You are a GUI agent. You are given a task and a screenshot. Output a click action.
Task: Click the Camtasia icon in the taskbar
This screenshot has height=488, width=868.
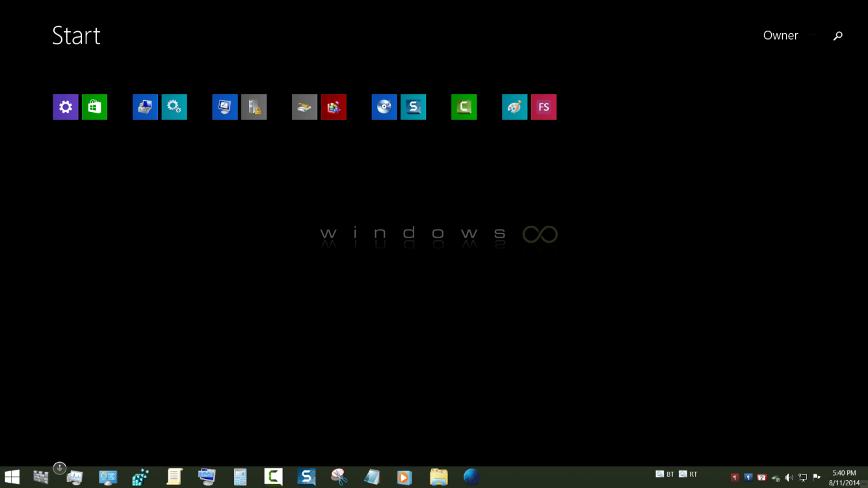tap(273, 477)
